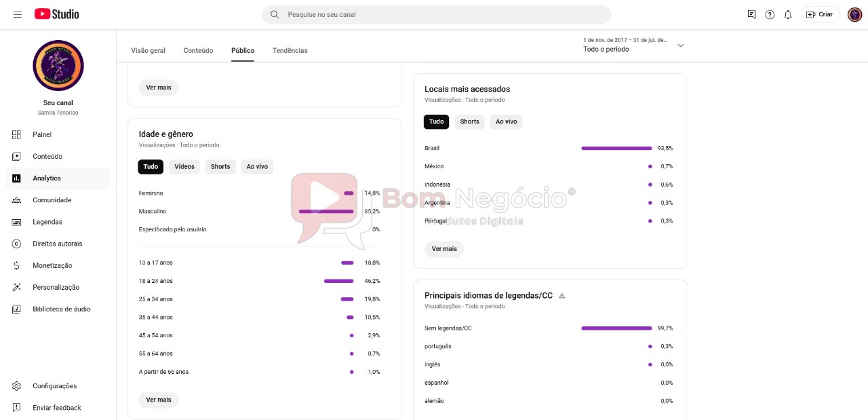
Task: Open Configurações in the sidebar
Action: click(x=58, y=386)
